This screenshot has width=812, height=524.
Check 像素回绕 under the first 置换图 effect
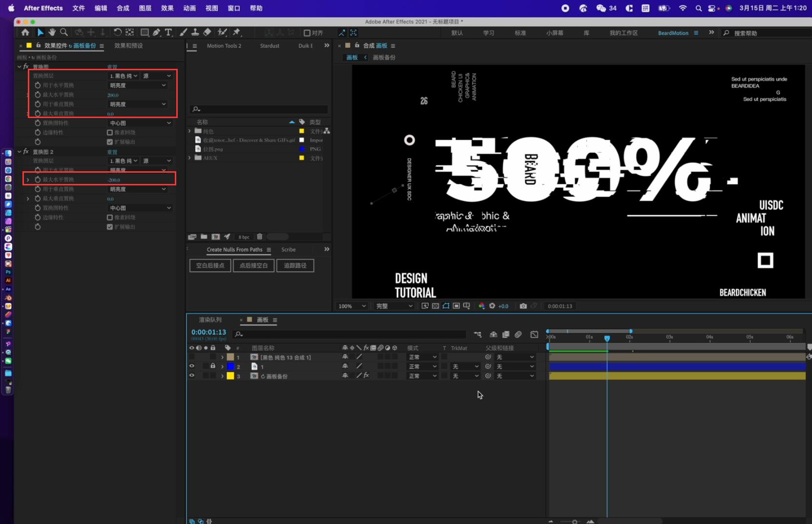tap(110, 133)
